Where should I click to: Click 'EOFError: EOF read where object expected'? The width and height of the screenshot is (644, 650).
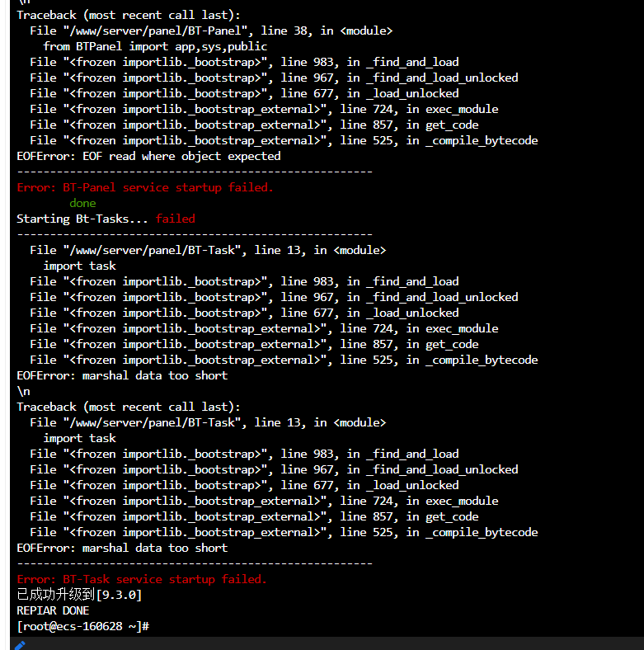(x=148, y=156)
